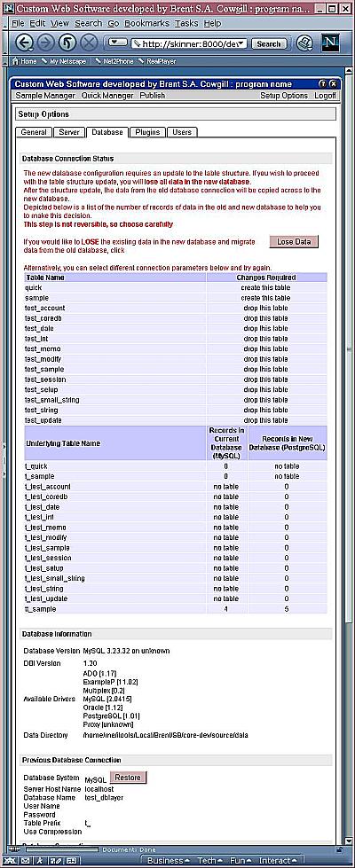355x868 pixels.
Task: Click the Print icon in the toolbar
Action: pyautogui.click(x=305, y=43)
